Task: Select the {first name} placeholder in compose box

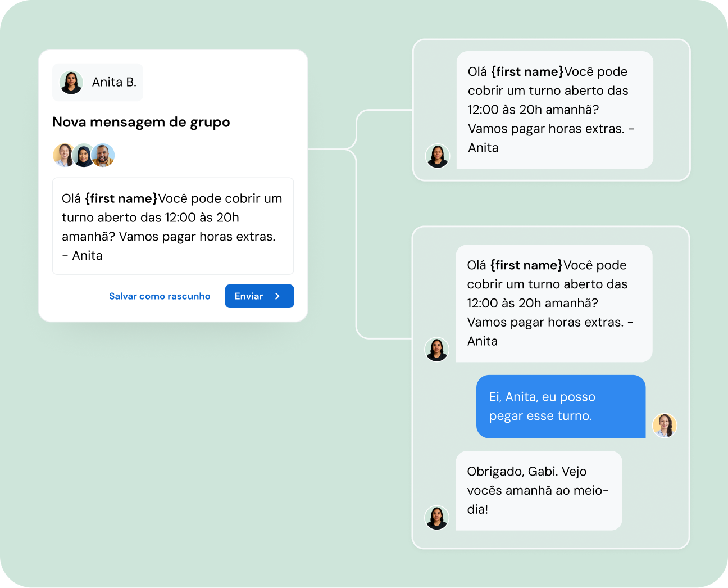Action: click(x=121, y=198)
